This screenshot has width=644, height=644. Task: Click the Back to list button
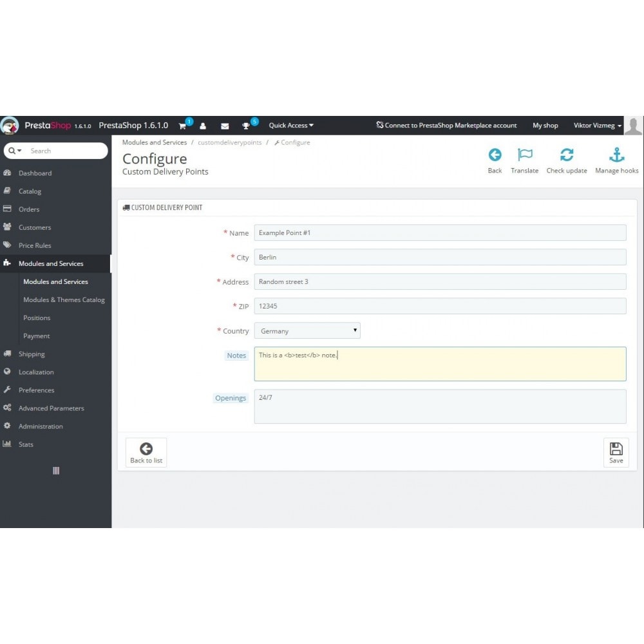(x=146, y=452)
